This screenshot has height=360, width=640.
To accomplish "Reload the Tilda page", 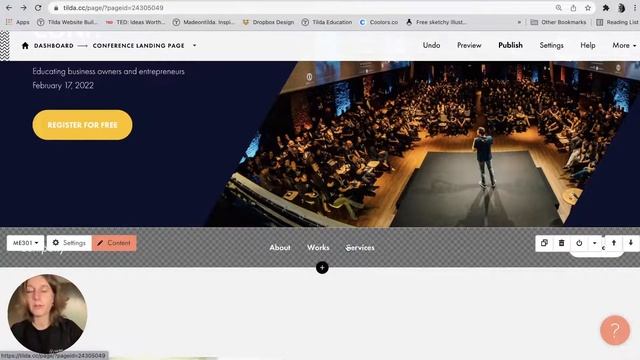I will pos(38,8).
